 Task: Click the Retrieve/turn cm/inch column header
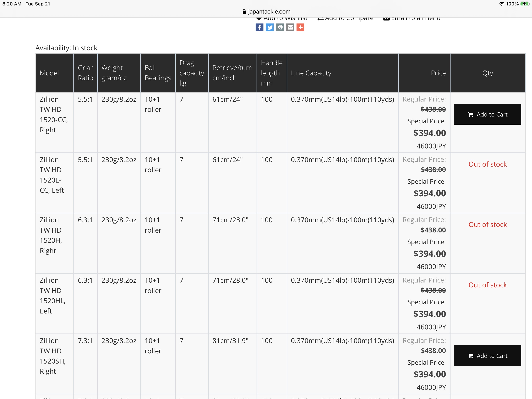click(x=232, y=73)
